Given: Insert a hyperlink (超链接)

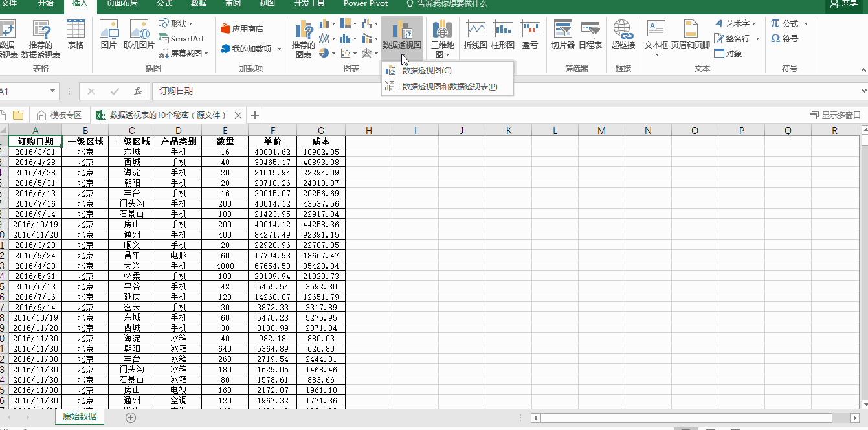Looking at the screenshot, I should [x=623, y=34].
